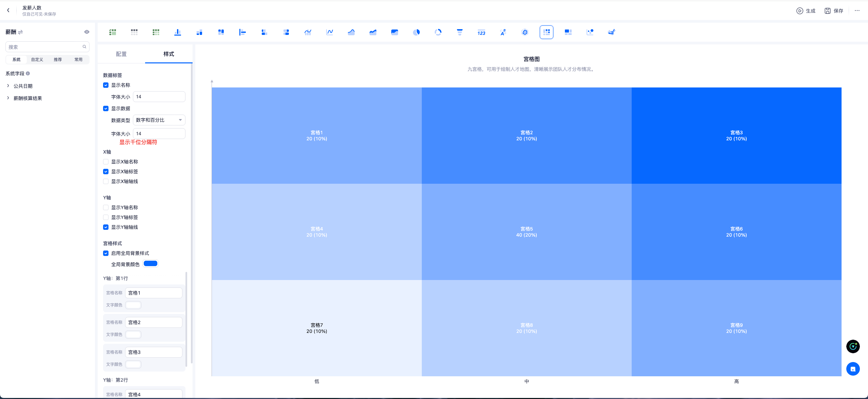Open the 文字颜色 swatch for 宫格2
The width and height of the screenshot is (868, 399).
[133, 334]
